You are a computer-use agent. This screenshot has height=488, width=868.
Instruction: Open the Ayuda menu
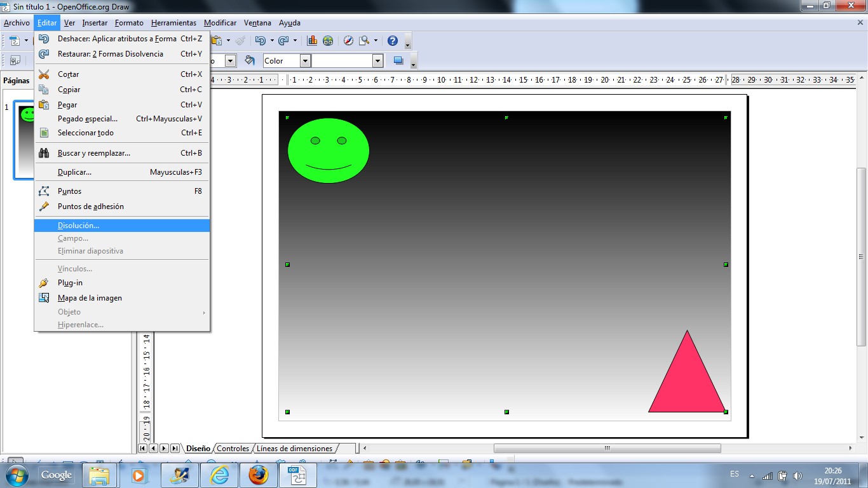[290, 23]
